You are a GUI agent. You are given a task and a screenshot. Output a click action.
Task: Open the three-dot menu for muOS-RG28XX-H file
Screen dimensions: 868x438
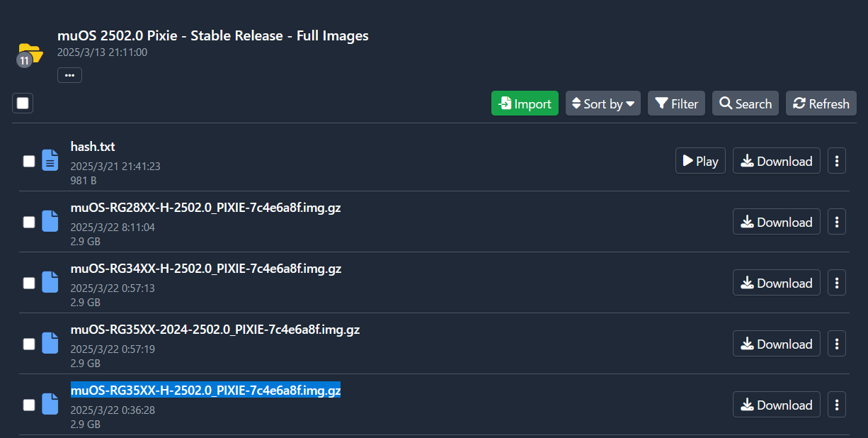tap(837, 222)
